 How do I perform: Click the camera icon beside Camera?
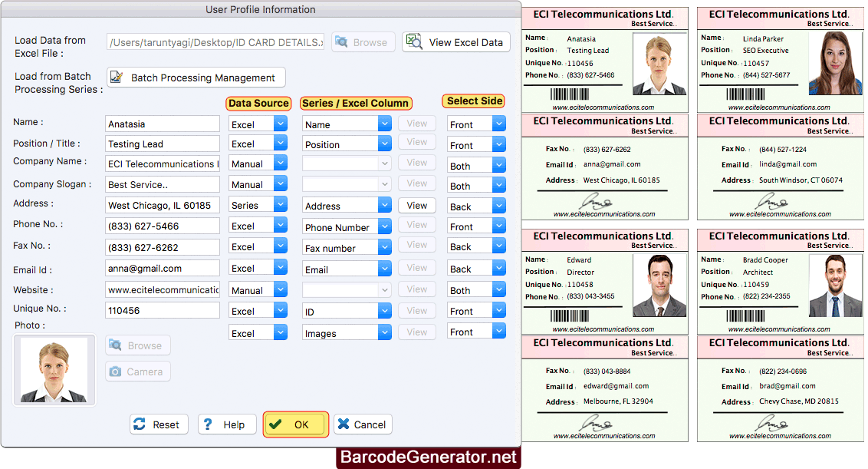coord(115,372)
